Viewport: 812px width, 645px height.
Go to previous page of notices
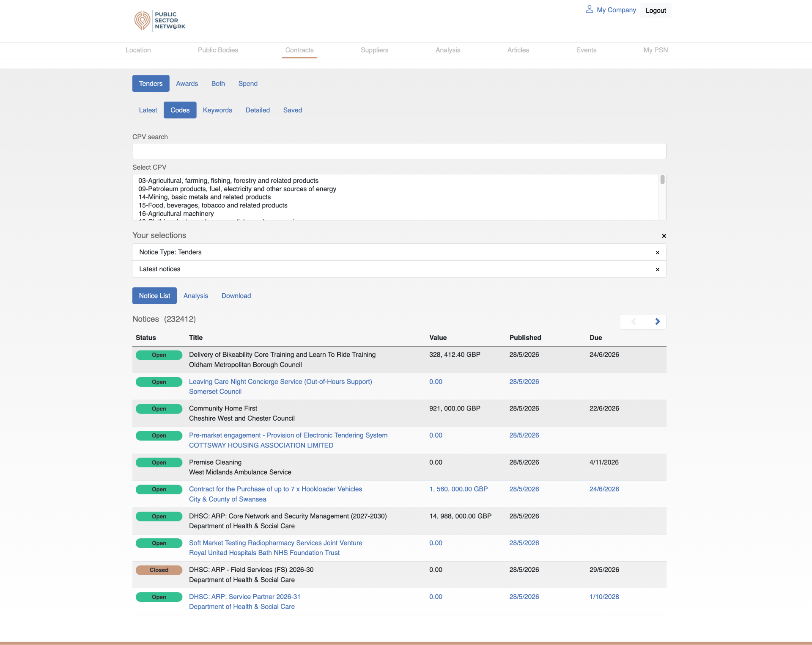click(632, 322)
